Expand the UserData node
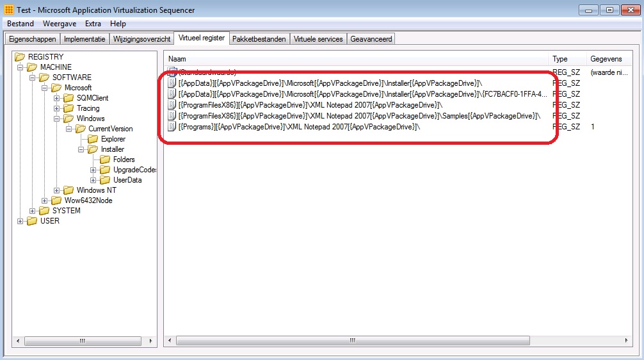This screenshot has width=644, height=360. click(x=93, y=180)
